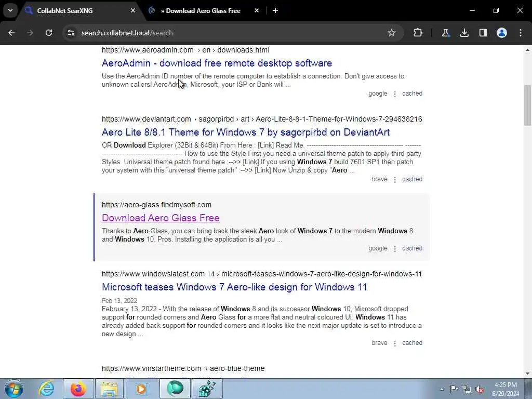Screen dimensions: 532x399
Task: Show hidden system tray icons arrow
Action: pos(442,389)
